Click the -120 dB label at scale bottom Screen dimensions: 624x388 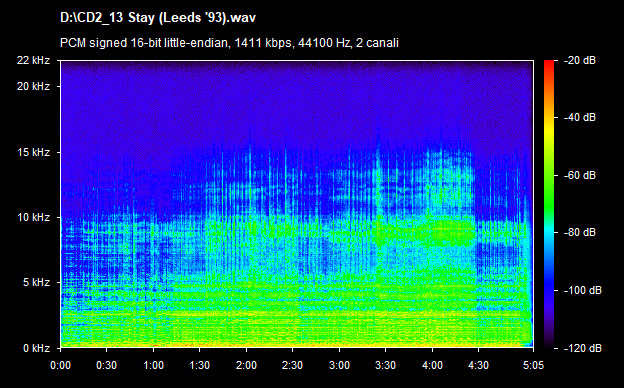(583, 348)
